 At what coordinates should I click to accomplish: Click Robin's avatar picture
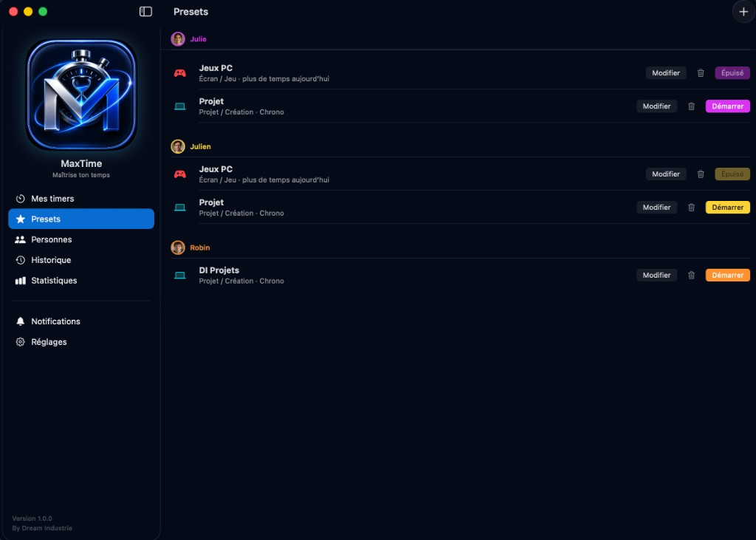178,247
